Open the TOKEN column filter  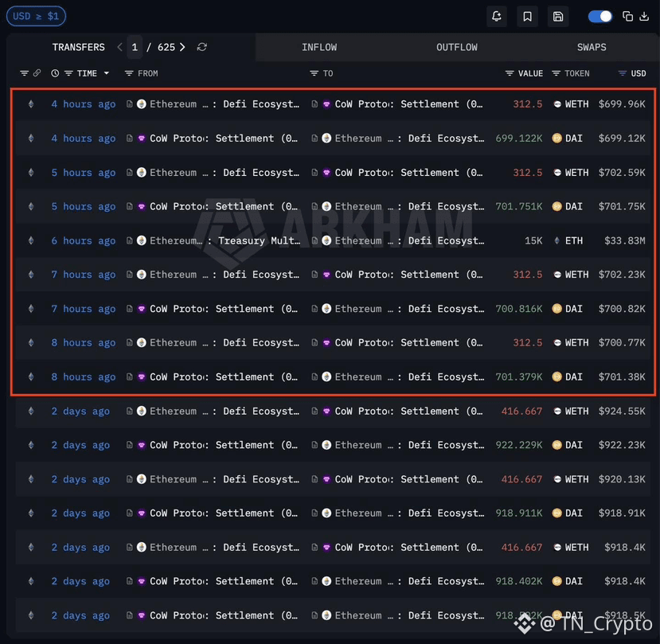556,73
